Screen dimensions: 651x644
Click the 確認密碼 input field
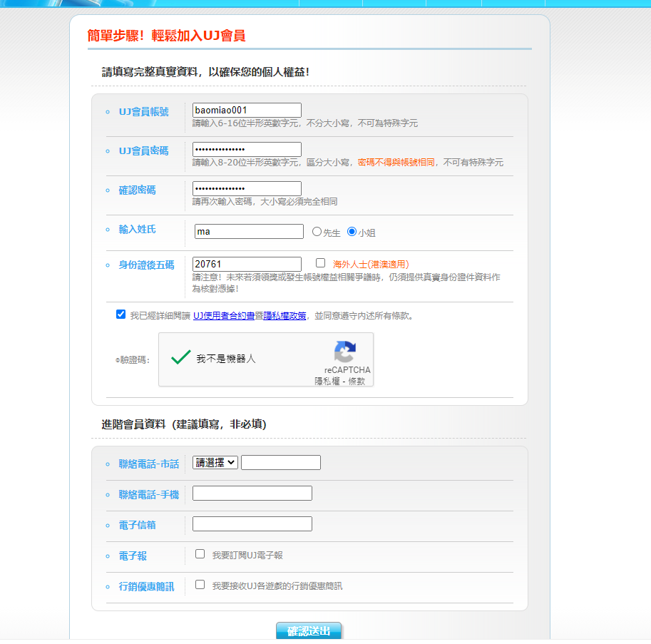(x=247, y=188)
